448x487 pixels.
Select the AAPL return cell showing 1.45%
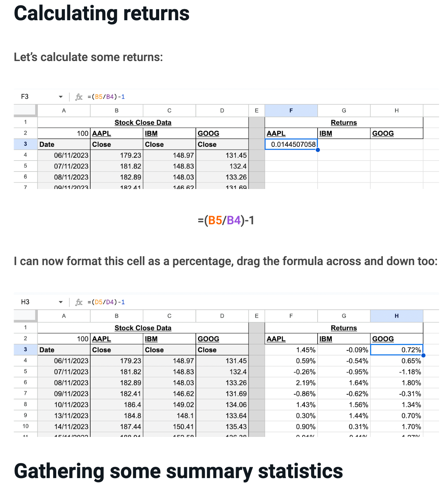(x=291, y=350)
